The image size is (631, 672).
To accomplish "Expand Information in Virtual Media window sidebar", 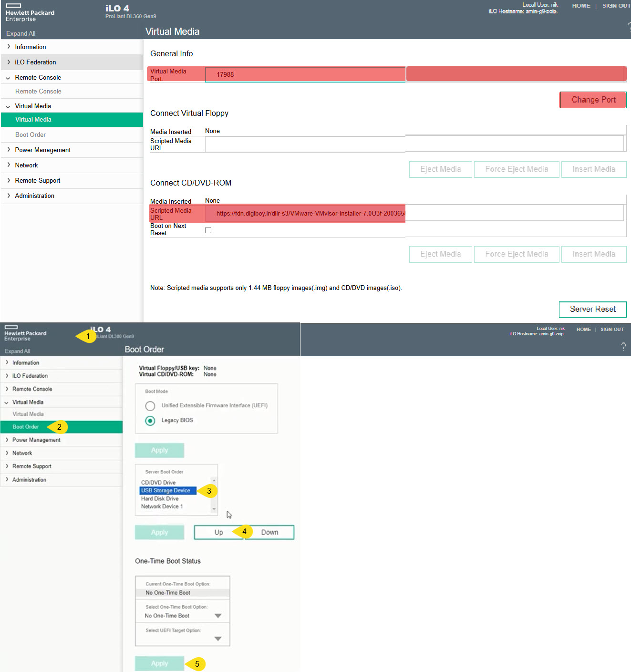I will pos(9,47).
